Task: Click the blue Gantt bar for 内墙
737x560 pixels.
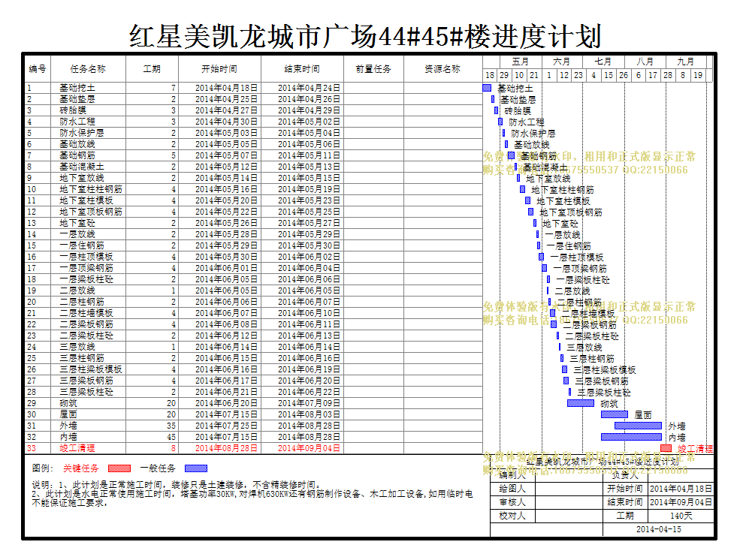Action: coord(631,437)
